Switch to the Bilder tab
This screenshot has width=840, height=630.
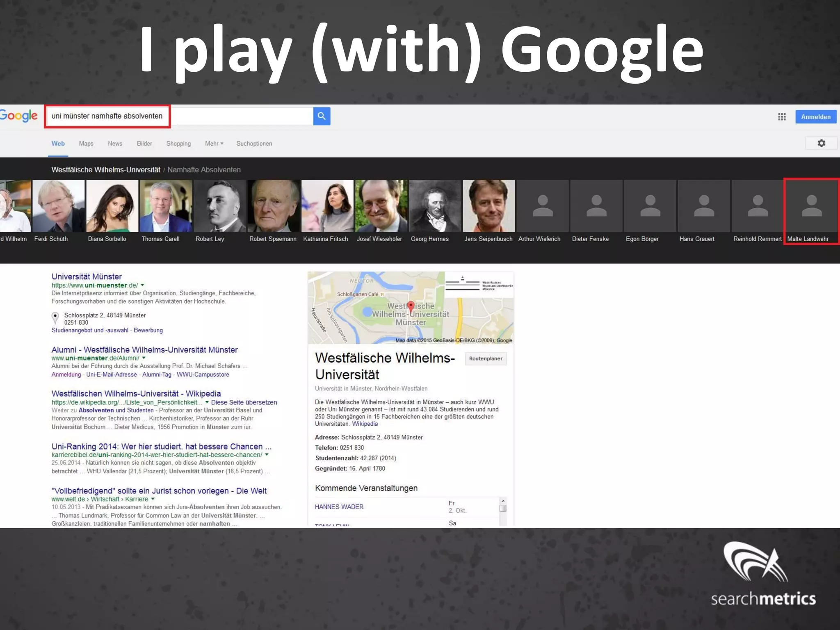click(x=144, y=144)
